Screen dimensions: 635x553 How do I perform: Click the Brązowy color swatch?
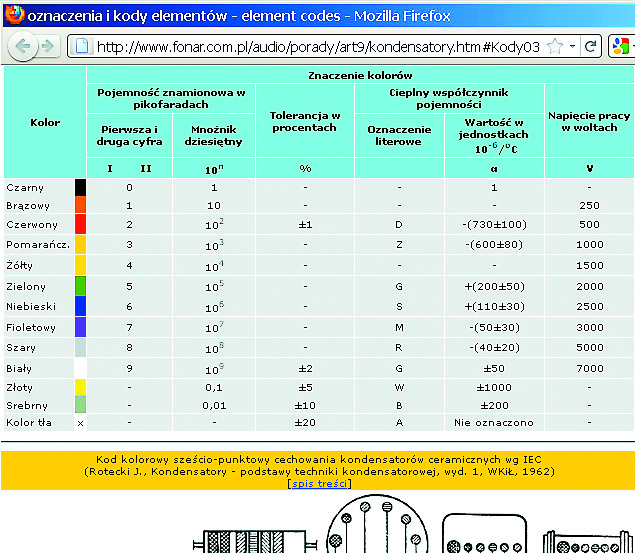pyautogui.click(x=80, y=205)
